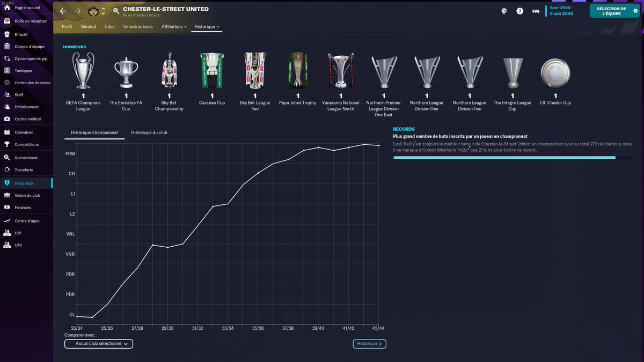
Task: Open Page d'accueil sidebar icon
Action: click(7, 9)
